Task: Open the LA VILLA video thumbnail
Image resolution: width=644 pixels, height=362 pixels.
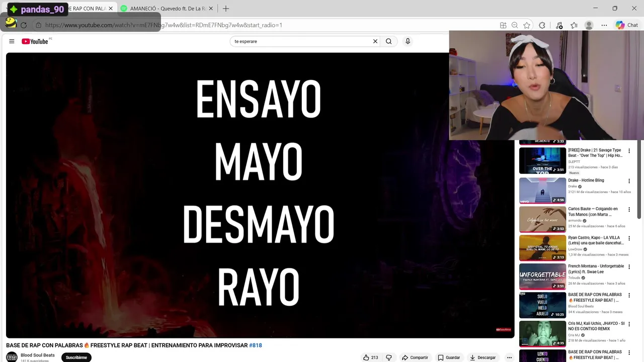Action: (542, 248)
